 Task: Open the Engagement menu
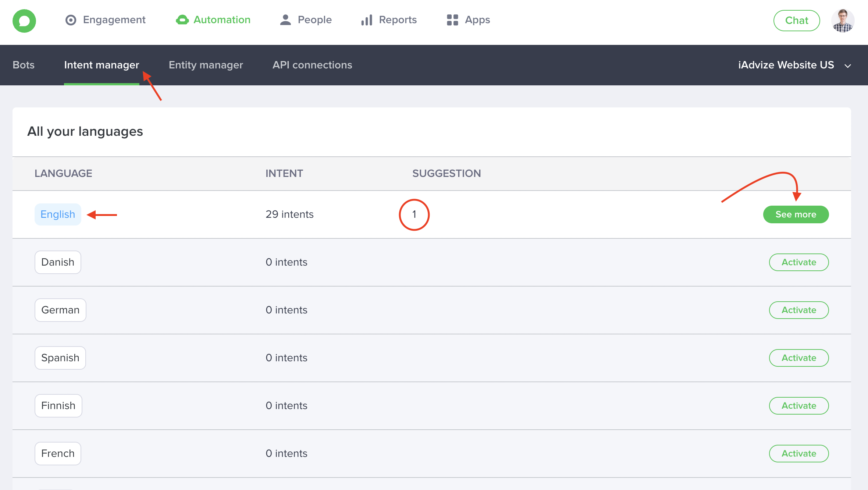pos(106,20)
